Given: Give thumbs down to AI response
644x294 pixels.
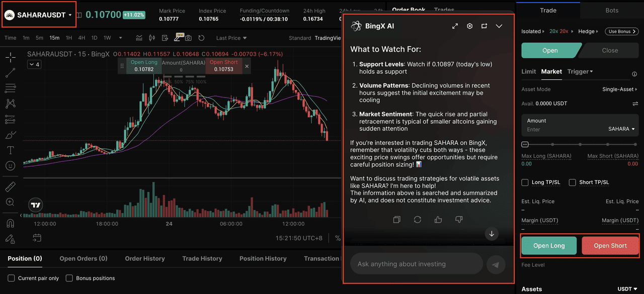Looking at the screenshot, I should [459, 220].
